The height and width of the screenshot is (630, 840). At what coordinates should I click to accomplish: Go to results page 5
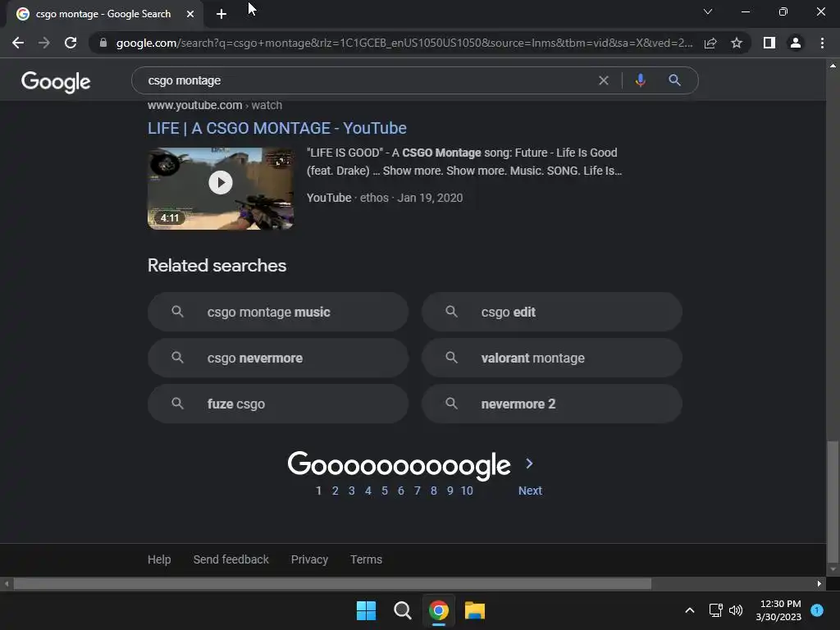385,491
